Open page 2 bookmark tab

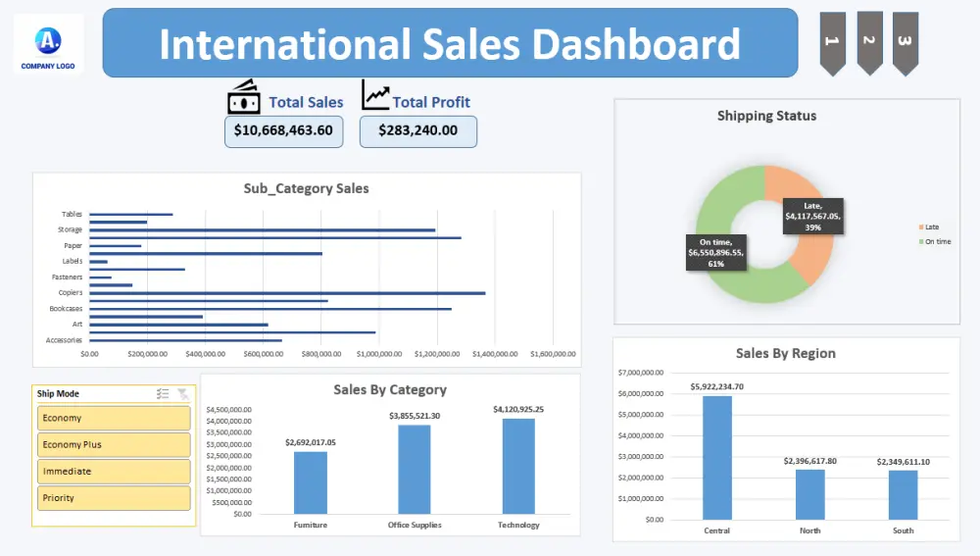[869, 43]
